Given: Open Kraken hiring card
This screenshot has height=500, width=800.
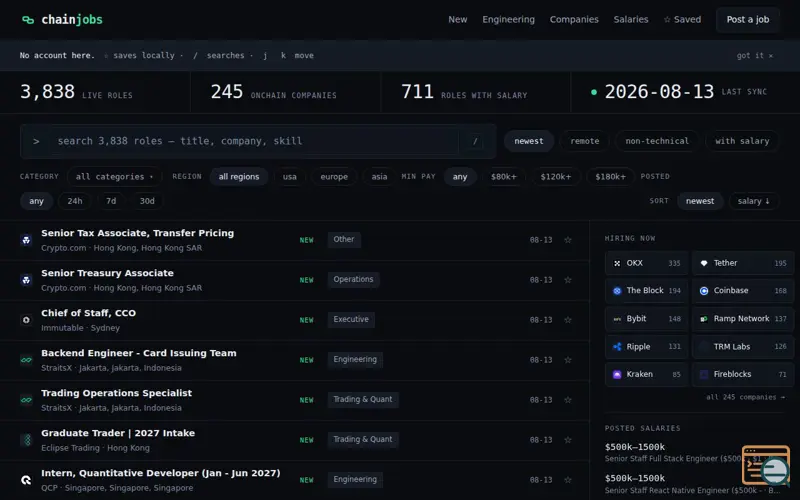Looking at the screenshot, I should [646, 374].
